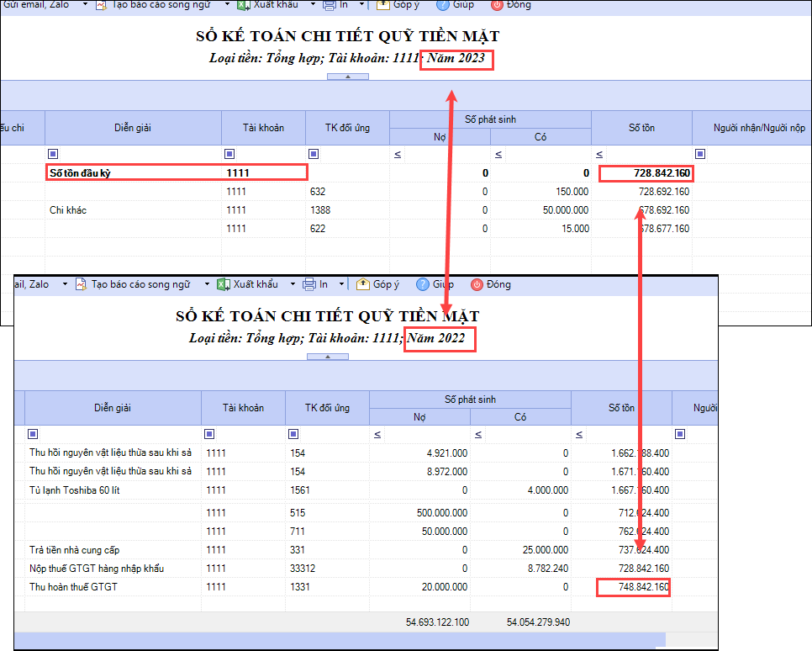Click TK đối ứng filter operator box, 2022 report
This screenshot has width=812, height=651.
point(293,434)
